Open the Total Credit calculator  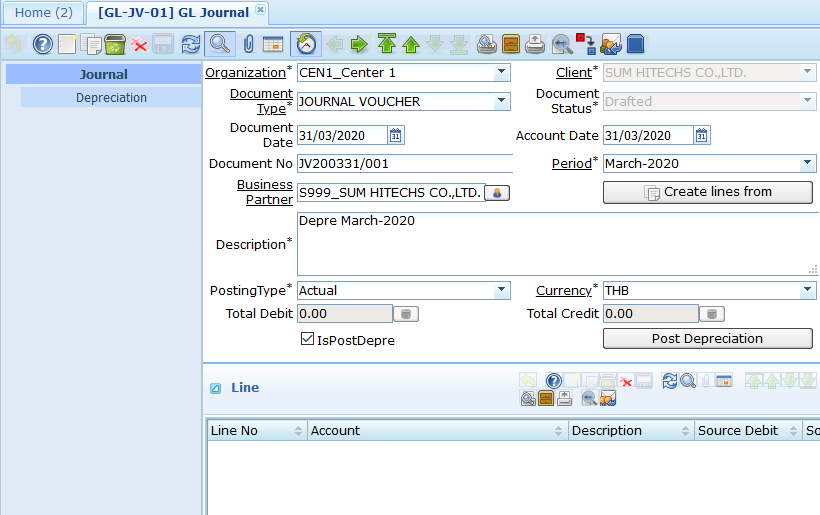click(712, 314)
